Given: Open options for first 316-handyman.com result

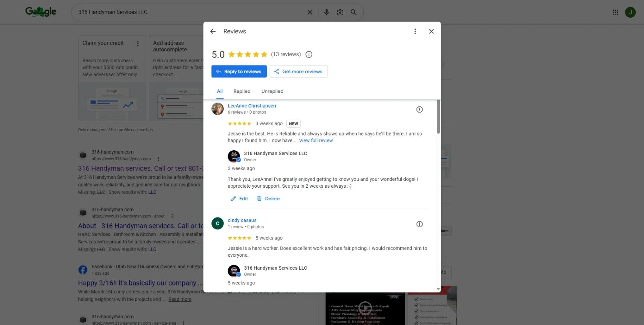Looking at the screenshot, I should pyautogui.click(x=159, y=159).
